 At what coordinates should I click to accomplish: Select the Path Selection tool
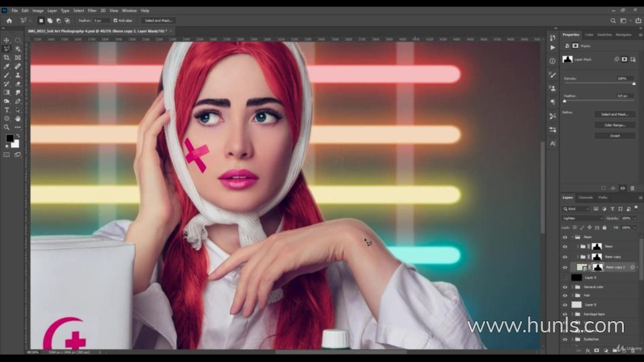pos(17,110)
